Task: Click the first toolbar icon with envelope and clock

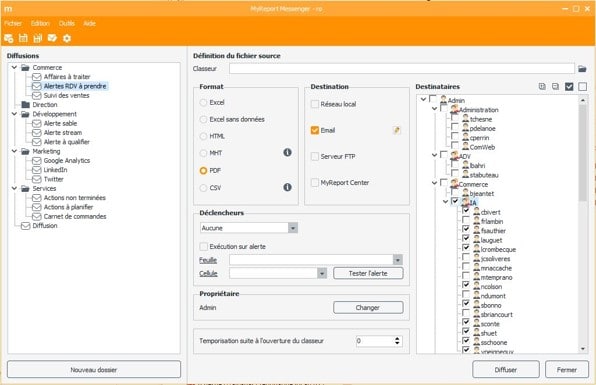Action: (8, 38)
